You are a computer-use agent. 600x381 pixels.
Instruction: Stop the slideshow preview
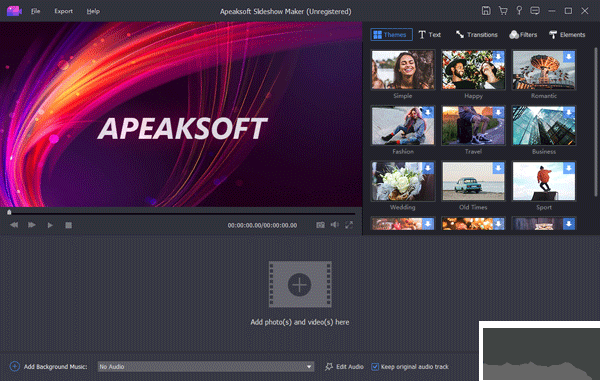click(x=68, y=225)
